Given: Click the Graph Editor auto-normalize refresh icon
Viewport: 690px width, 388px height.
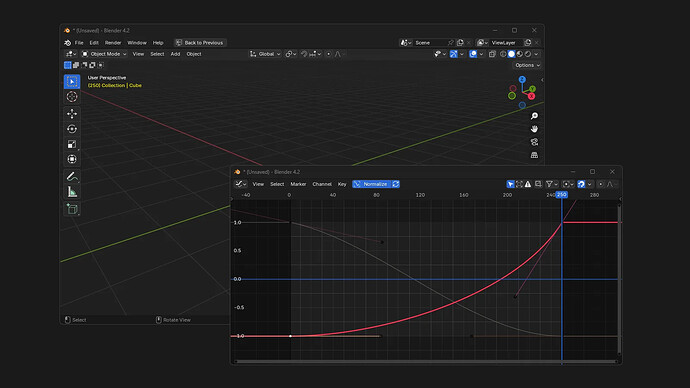Looking at the screenshot, I should pos(396,184).
